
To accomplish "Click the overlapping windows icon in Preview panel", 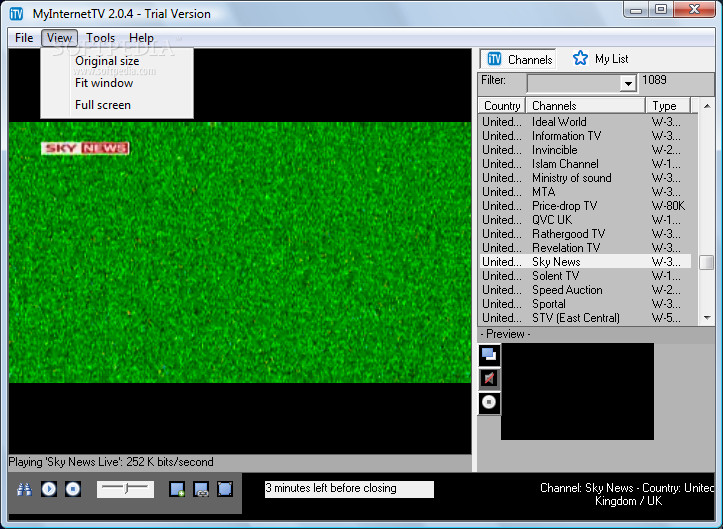I will [x=489, y=354].
